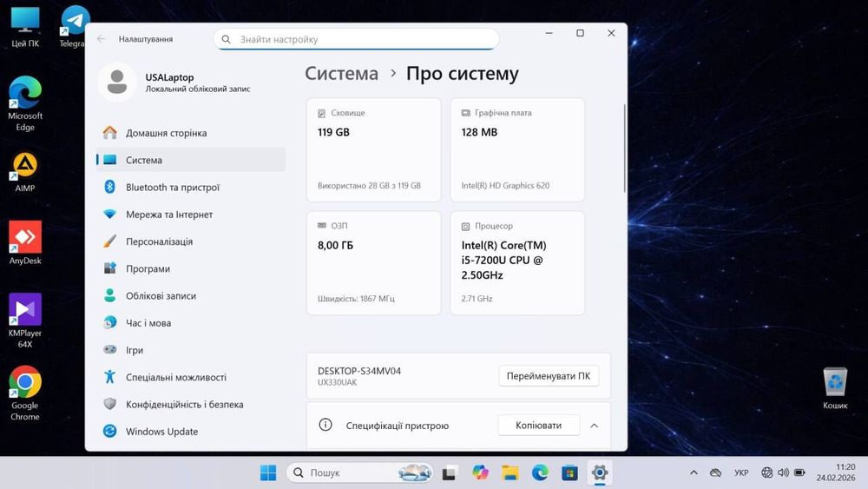Open Сховище 119 GB card
This screenshot has width=868, height=489.
click(x=373, y=150)
